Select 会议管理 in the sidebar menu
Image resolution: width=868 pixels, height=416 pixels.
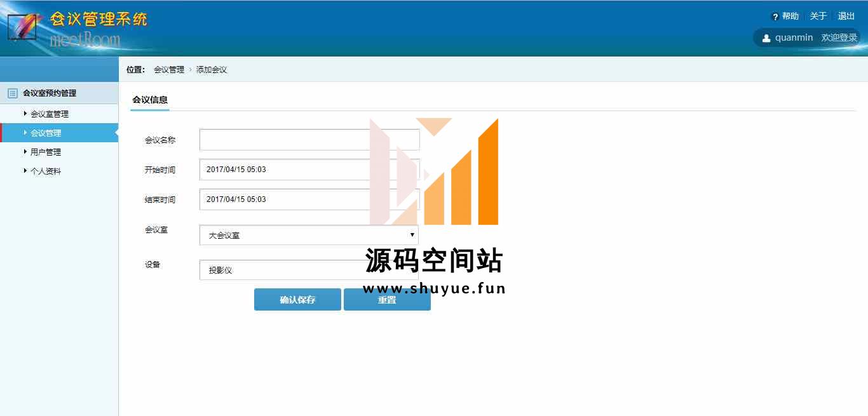[46, 133]
